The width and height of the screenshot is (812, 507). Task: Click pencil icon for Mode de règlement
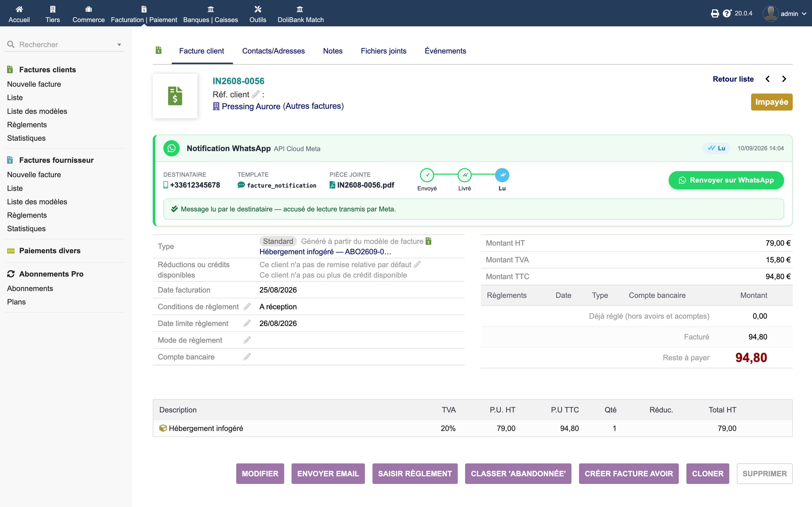click(247, 340)
